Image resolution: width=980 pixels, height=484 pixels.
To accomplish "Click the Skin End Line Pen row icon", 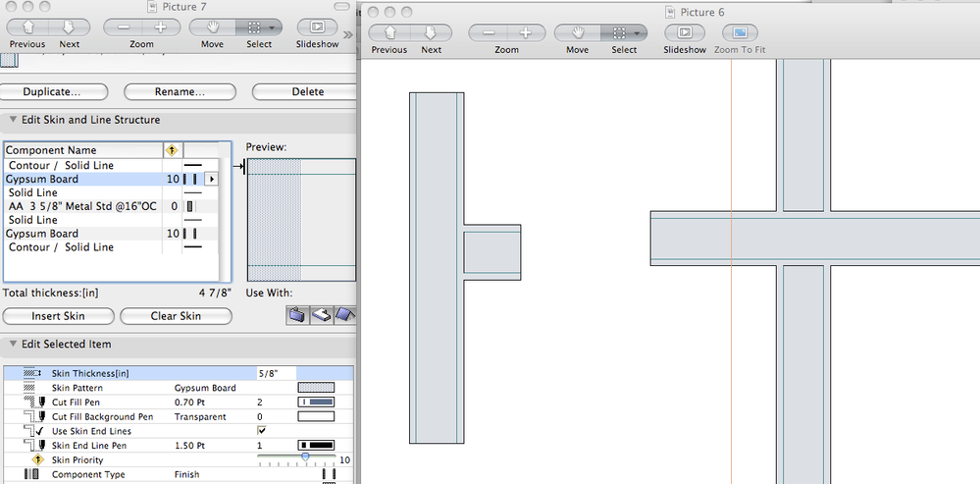I will (x=33, y=446).
